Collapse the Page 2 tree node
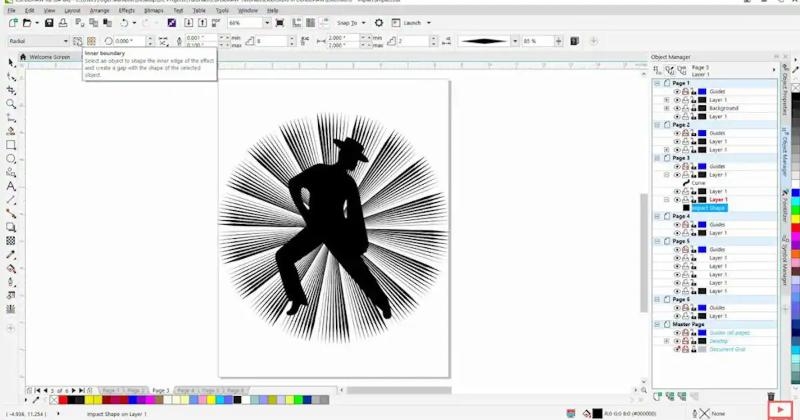The image size is (800, 420). (x=657, y=125)
